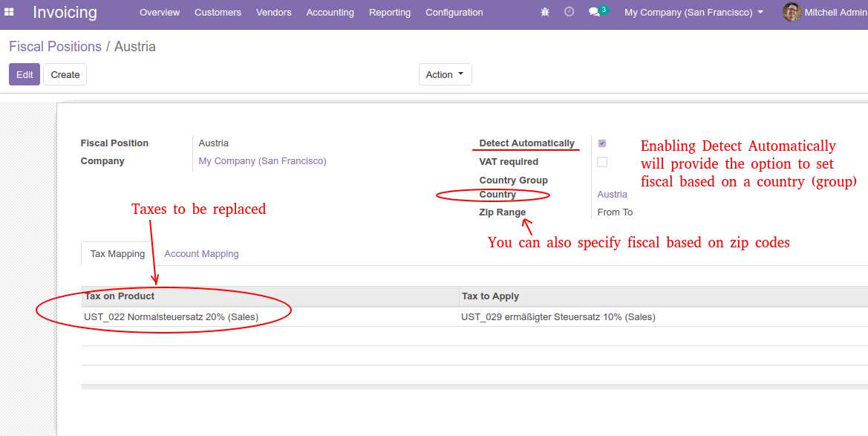
Task: Switch to the Tax Mapping tab
Action: pos(117,254)
